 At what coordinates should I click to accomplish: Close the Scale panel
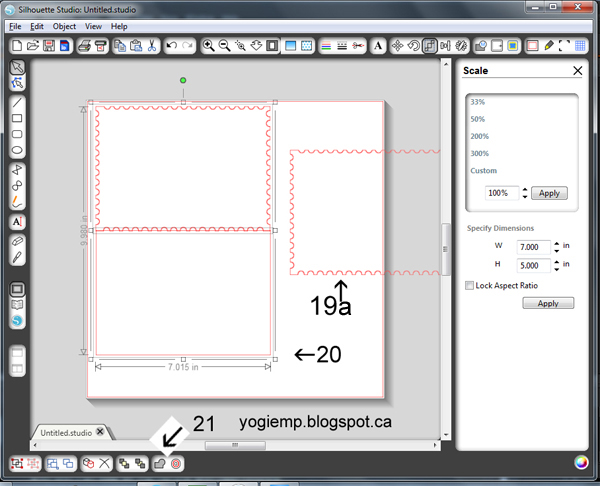(x=577, y=71)
